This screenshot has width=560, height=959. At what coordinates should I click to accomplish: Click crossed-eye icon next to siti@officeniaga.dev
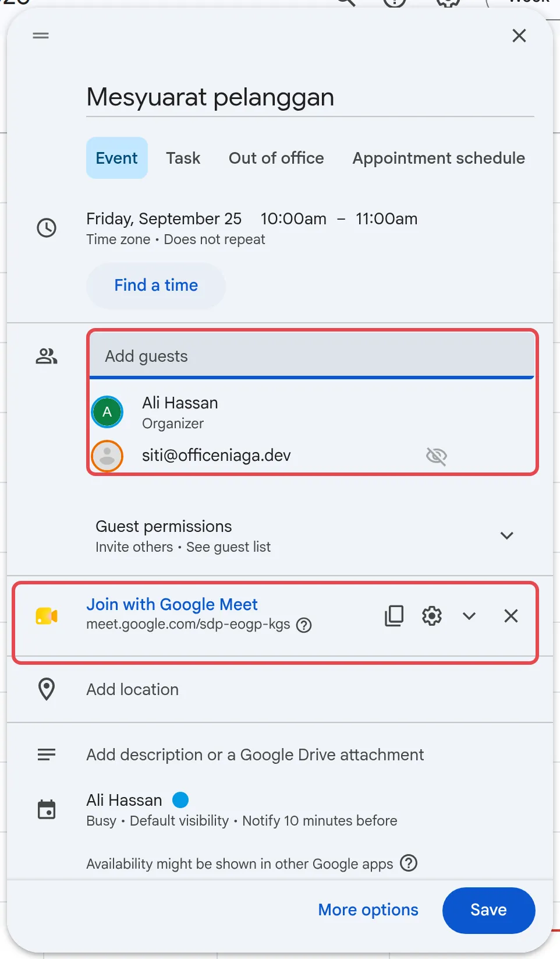pyautogui.click(x=437, y=456)
